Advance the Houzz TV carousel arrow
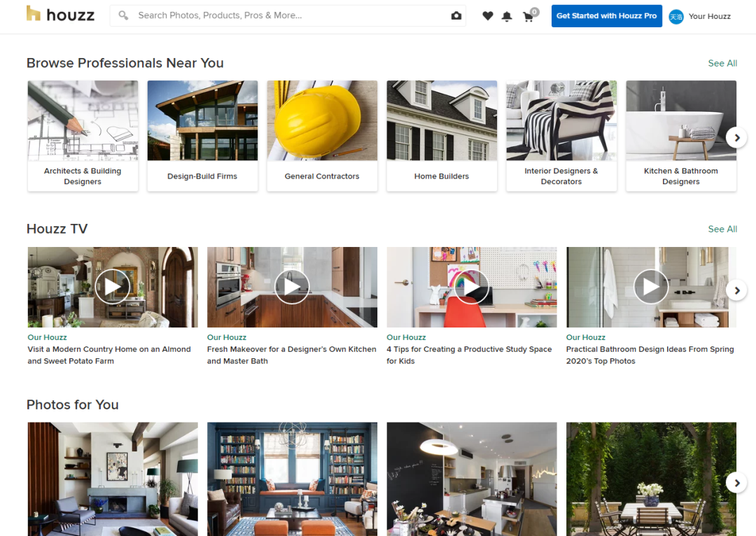The height and width of the screenshot is (536, 756). (736, 290)
